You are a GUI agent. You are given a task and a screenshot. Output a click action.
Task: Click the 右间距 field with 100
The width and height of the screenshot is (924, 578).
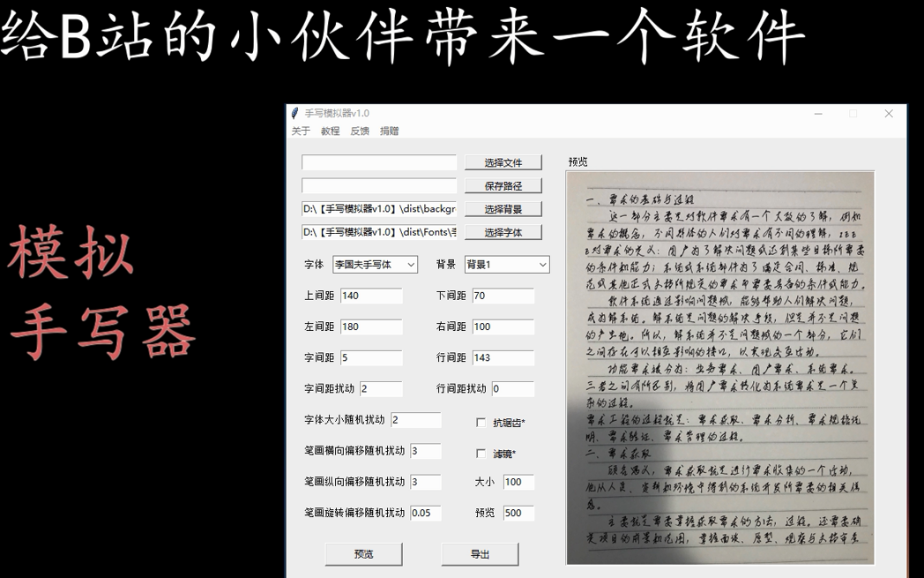(503, 327)
